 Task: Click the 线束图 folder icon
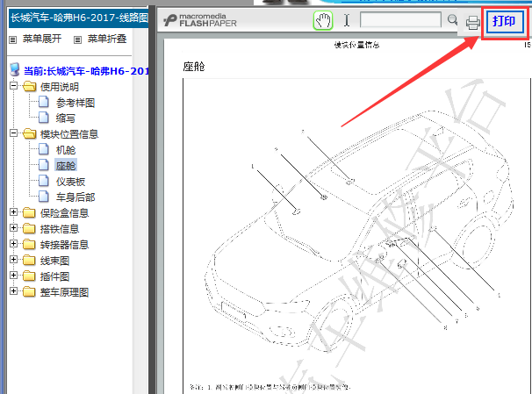[x=29, y=260]
